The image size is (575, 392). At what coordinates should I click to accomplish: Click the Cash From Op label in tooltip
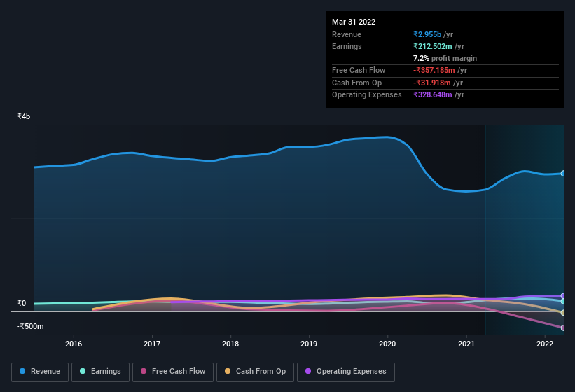pyautogui.click(x=356, y=83)
